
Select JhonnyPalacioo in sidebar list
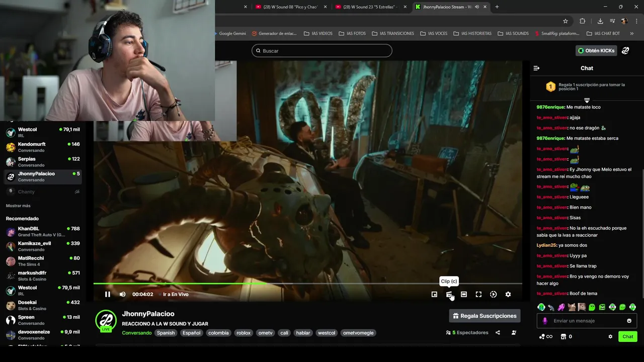(x=43, y=176)
